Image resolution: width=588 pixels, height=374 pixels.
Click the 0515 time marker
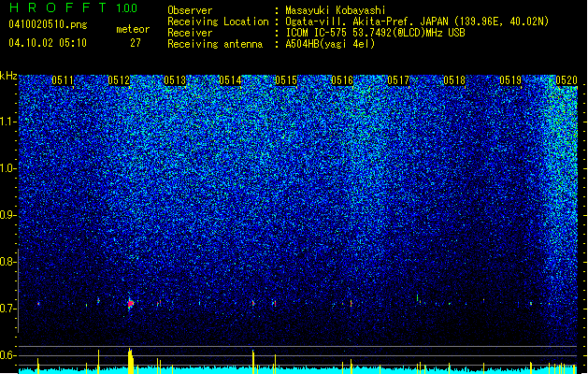(286, 80)
